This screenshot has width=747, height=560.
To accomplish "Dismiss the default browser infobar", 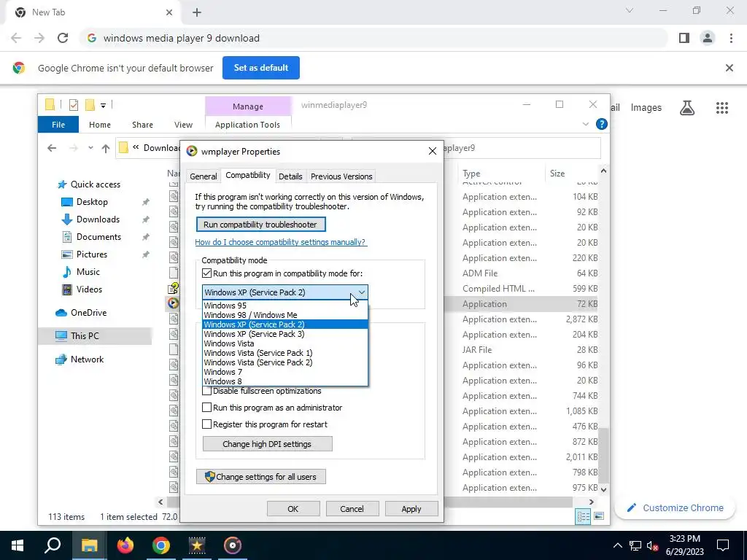I will tap(729, 68).
